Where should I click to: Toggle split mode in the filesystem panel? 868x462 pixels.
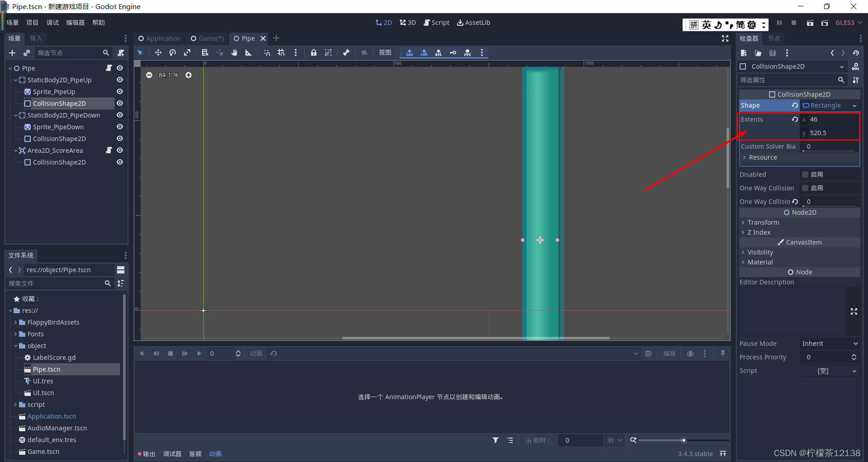[121, 270]
